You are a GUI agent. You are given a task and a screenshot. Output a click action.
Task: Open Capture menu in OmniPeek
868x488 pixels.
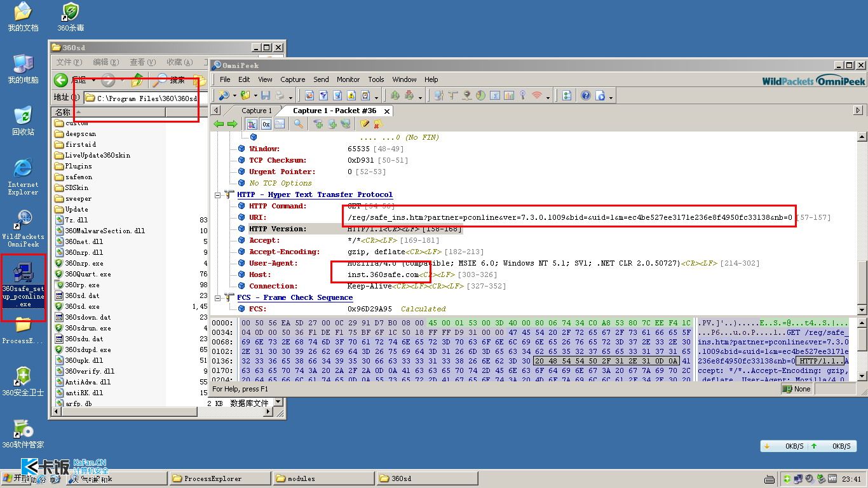[293, 79]
